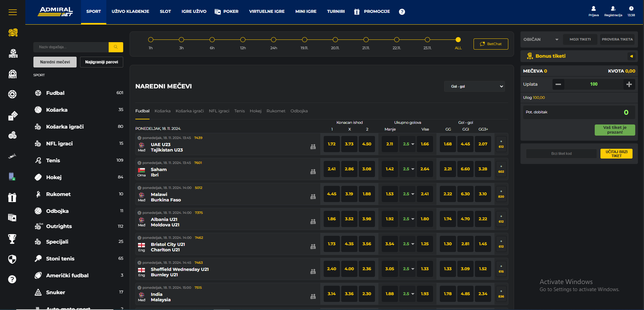Image resolution: width=644 pixels, height=310 pixels.
Task: Click the UČITAJ BRZI TIKET button
Action: pyautogui.click(x=616, y=154)
